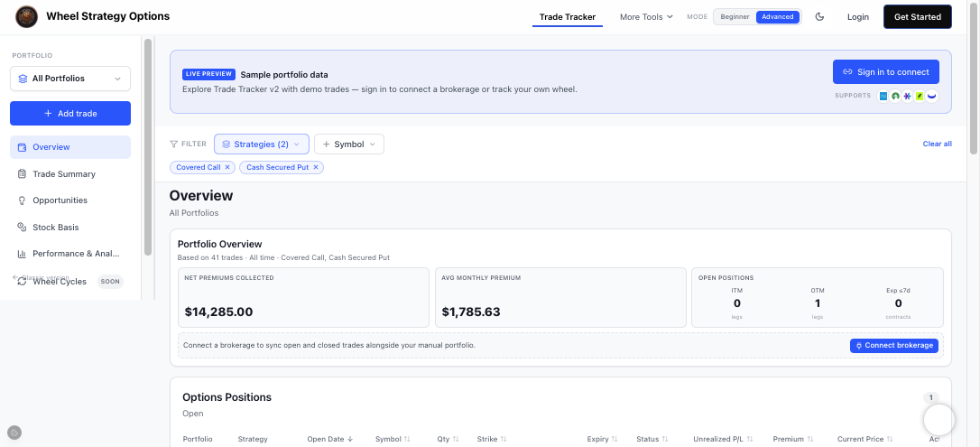The height and width of the screenshot is (447, 980).
Task: Open Trade Summary in the sidebar
Action: (70, 173)
